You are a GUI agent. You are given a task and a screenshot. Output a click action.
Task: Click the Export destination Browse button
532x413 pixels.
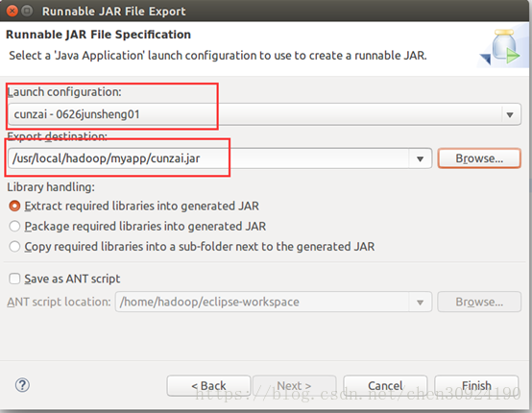coord(479,158)
